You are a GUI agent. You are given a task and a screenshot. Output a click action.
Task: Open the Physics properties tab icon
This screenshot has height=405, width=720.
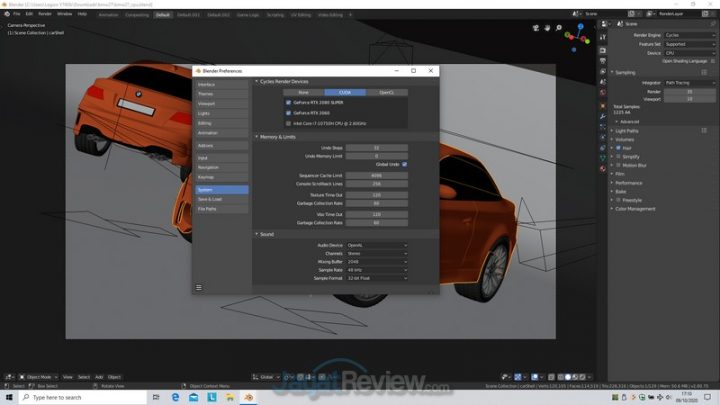[603, 137]
